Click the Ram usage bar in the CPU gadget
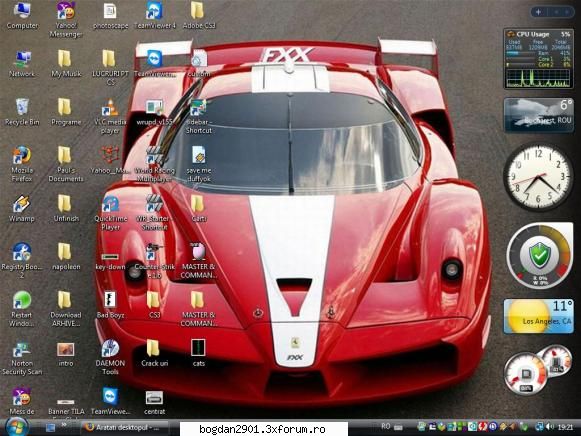Image resolution: width=581 pixels, height=436 pixels. pos(521,54)
